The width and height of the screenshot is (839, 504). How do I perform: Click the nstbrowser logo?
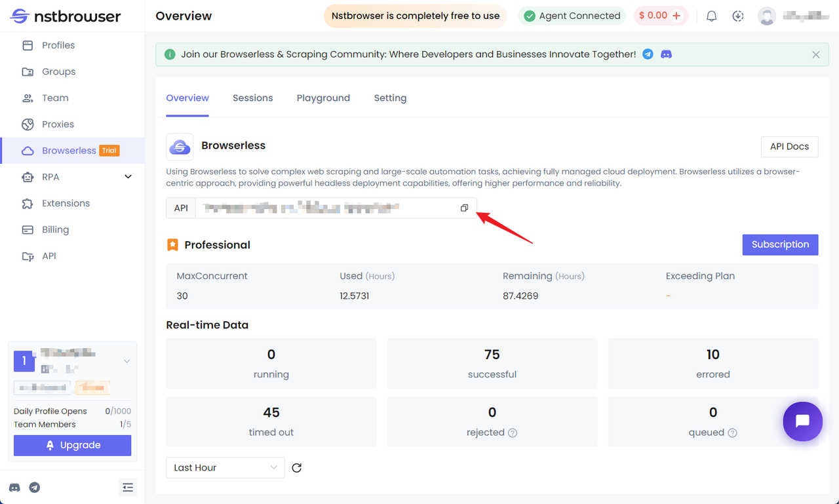point(66,16)
